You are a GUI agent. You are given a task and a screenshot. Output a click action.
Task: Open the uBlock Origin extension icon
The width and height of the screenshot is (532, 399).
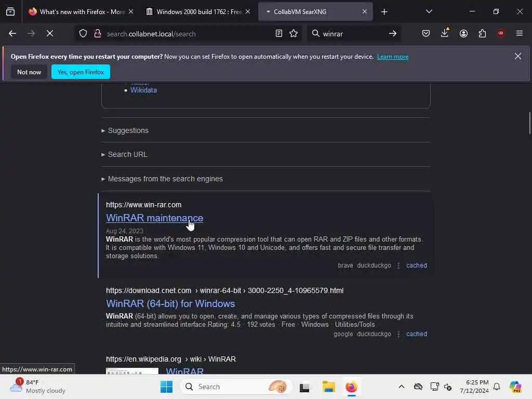(501, 33)
